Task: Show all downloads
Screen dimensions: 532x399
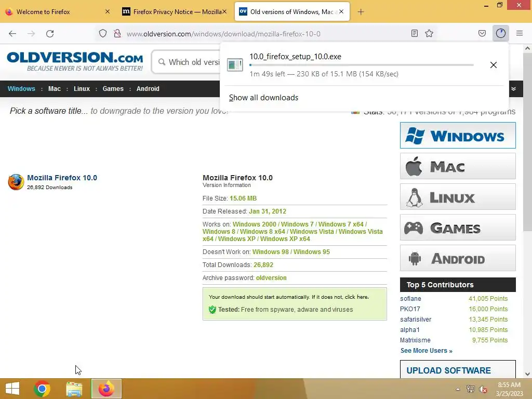Action: [x=263, y=98]
